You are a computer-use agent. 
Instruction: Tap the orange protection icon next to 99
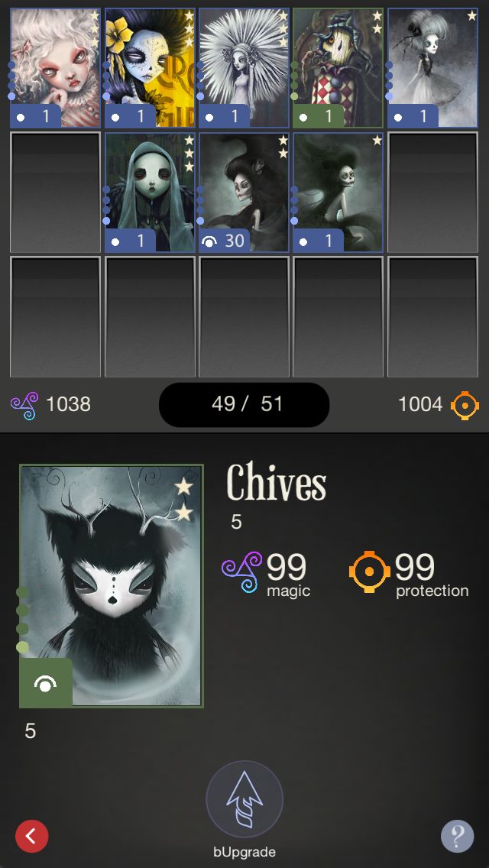[369, 572]
